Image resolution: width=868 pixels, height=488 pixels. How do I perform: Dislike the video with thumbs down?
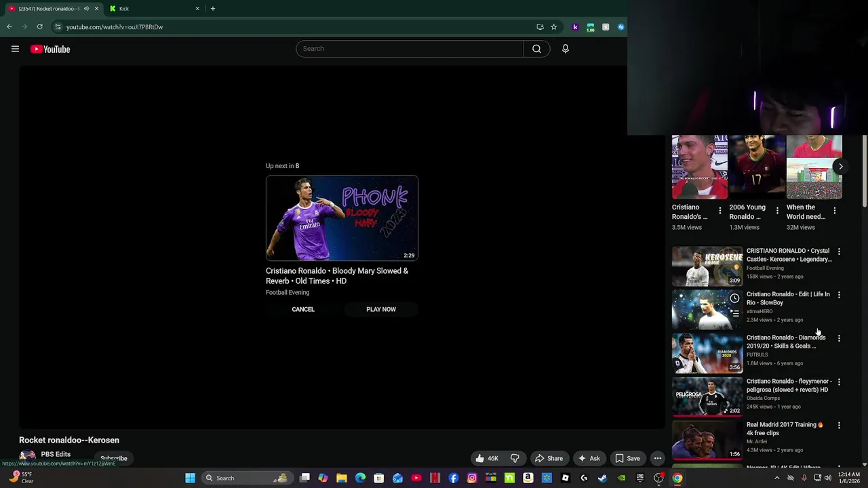(x=515, y=458)
